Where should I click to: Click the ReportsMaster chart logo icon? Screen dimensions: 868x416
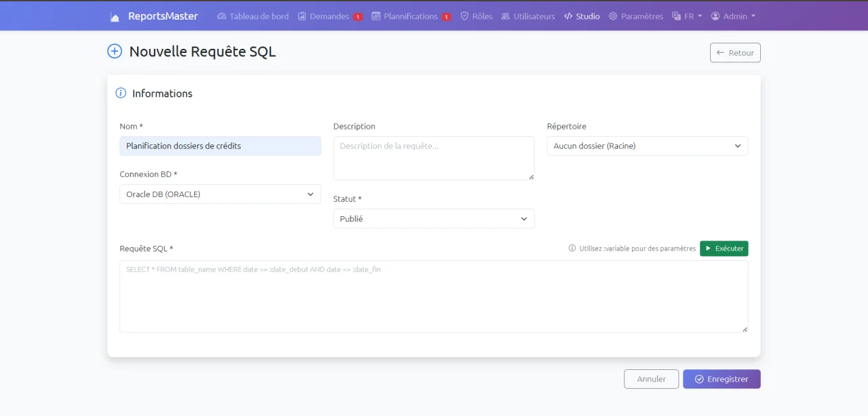(115, 17)
